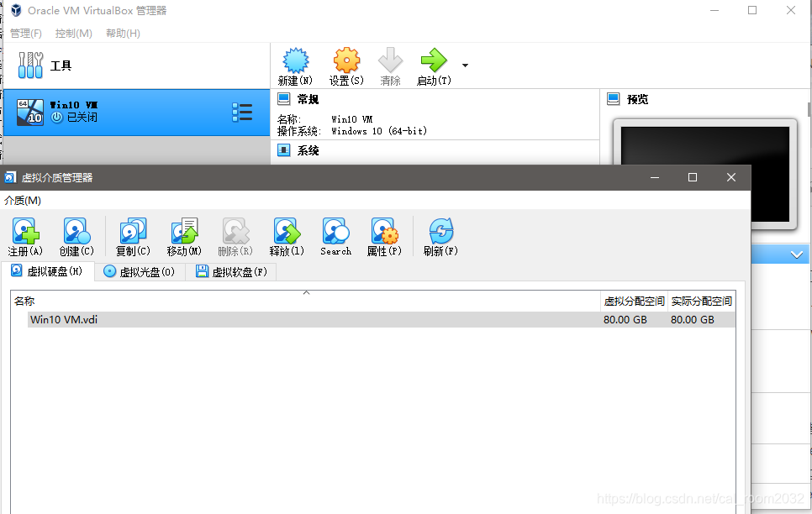Image resolution: width=812 pixels, height=514 pixels.
Task: Click the 常规 section icon
Action: tap(284, 99)
